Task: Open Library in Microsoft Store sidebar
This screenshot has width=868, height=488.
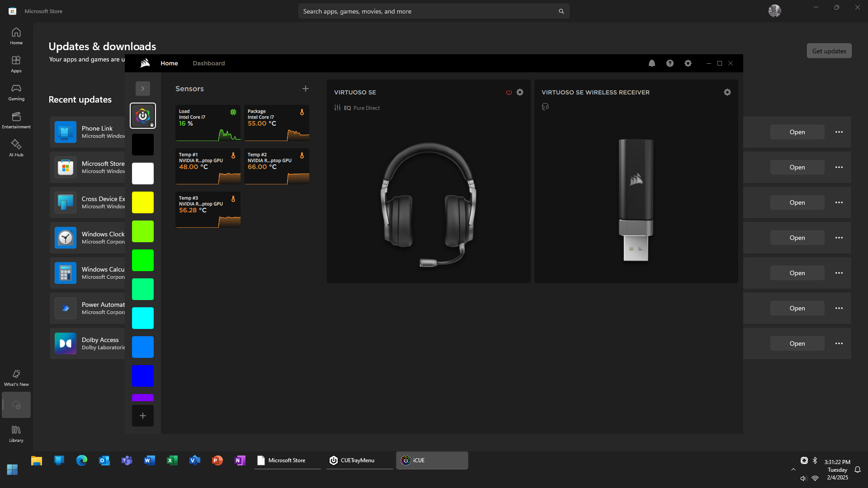Action: (x=16, y=434)
